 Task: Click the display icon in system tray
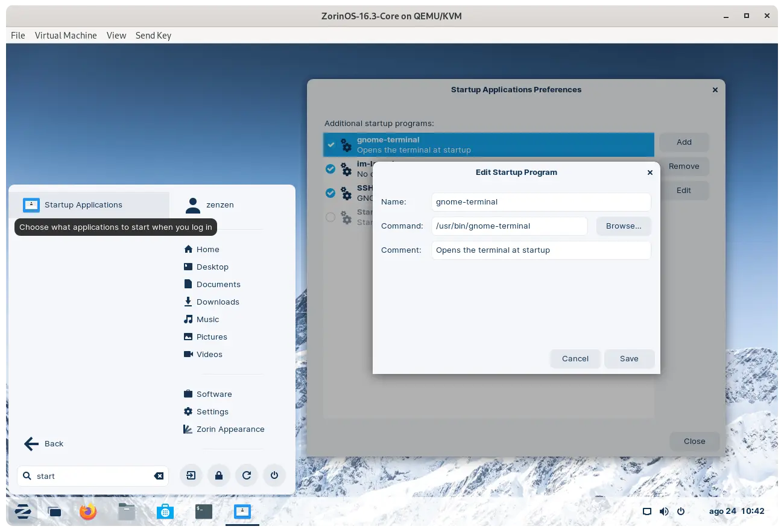coord(647,511)
